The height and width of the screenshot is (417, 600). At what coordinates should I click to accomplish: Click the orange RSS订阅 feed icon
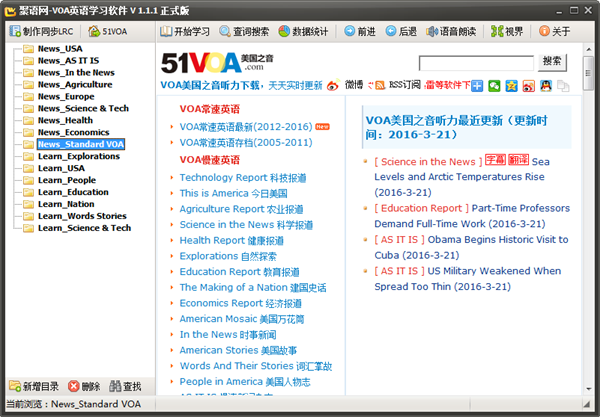click(380, 85)
